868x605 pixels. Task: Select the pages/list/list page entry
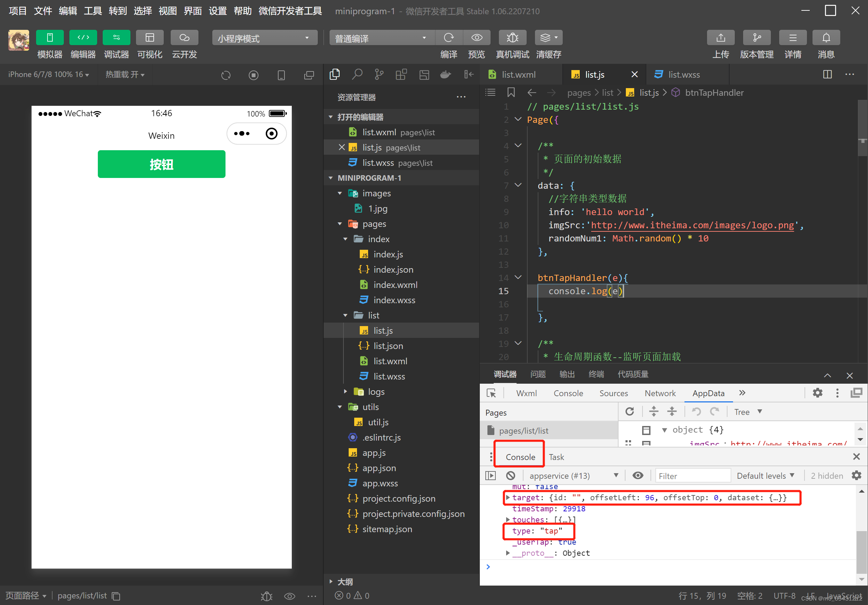pyautogui.click(x=549, y=430)
